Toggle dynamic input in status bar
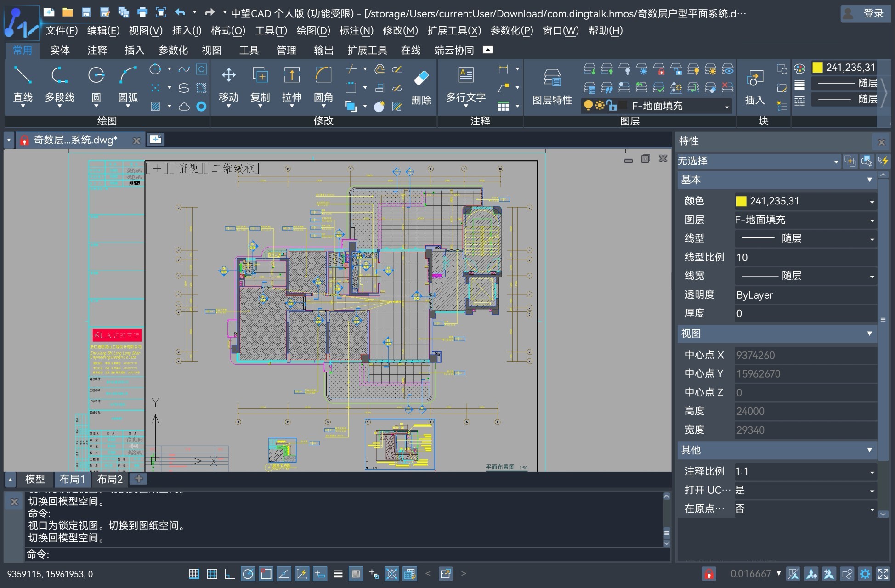The height and width of the screenshot is (588, 895). [x=320, y=574]
